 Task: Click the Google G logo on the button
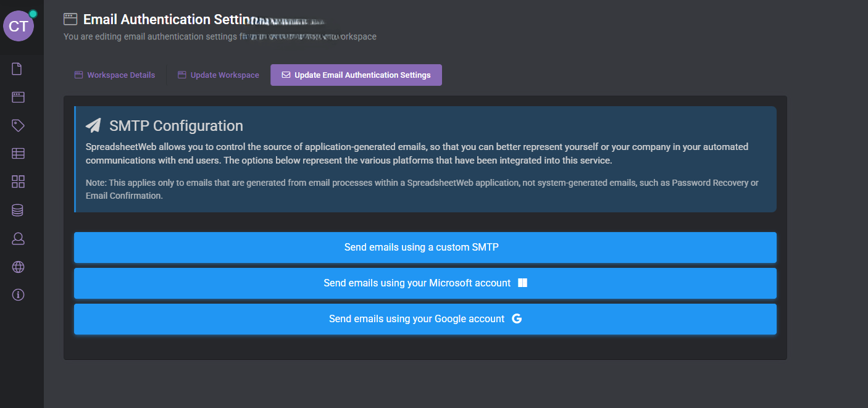[517, 319]
